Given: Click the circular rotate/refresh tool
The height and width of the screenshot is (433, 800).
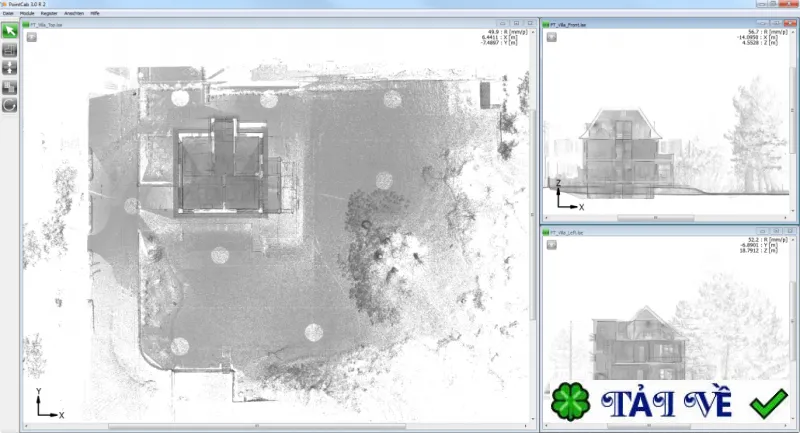Looking at the screenshot, I should pyautogui.click(x=10, y=106).
